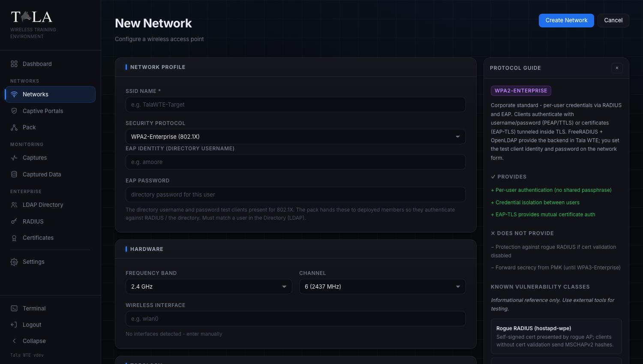Viewport: 643px width, 364px height.
Task: Open Certificates in the sidebar
Action: click(x=50, y=238)
